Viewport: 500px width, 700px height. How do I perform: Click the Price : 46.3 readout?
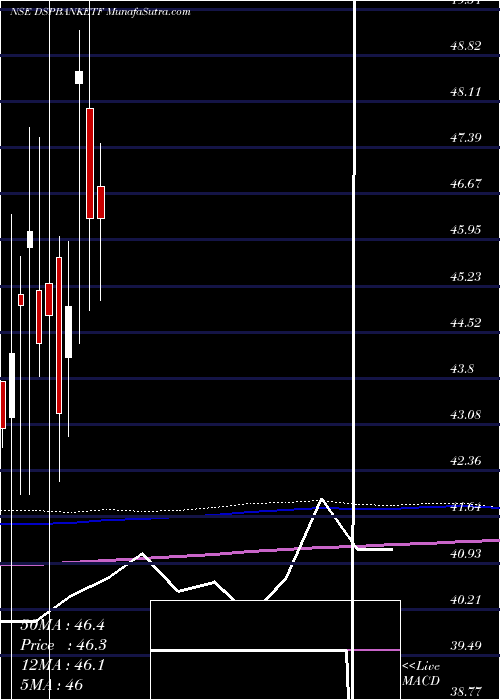pyautogui.click(x=63, y=645)
